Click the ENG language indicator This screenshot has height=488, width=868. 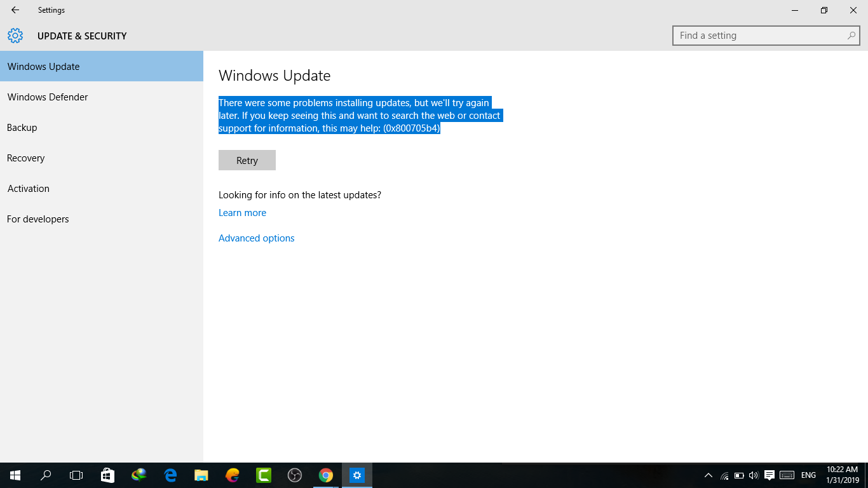pyautogui.click(x=808, y=475)
